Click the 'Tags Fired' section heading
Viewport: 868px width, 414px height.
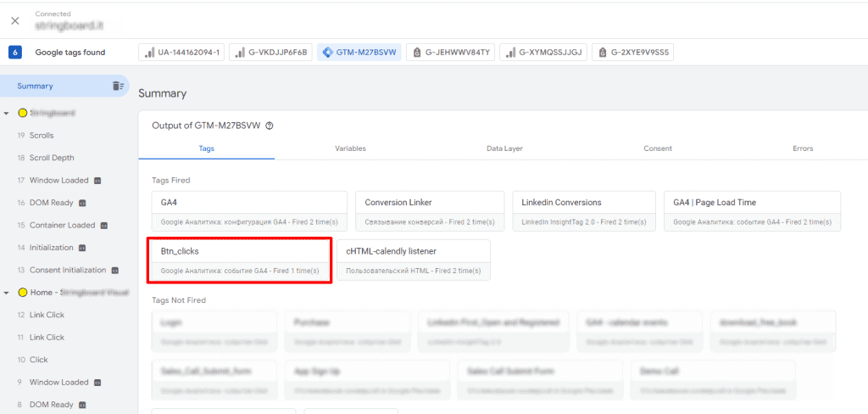coord(171,181)
